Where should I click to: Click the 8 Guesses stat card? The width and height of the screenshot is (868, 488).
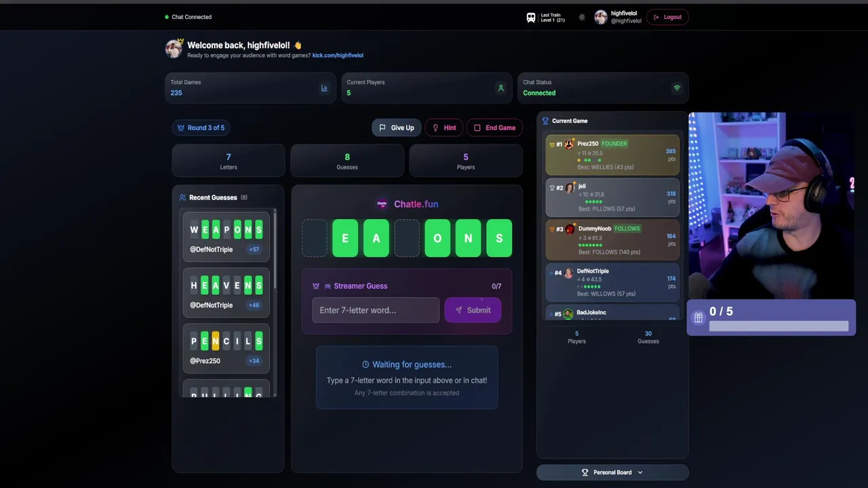point(347,161)
